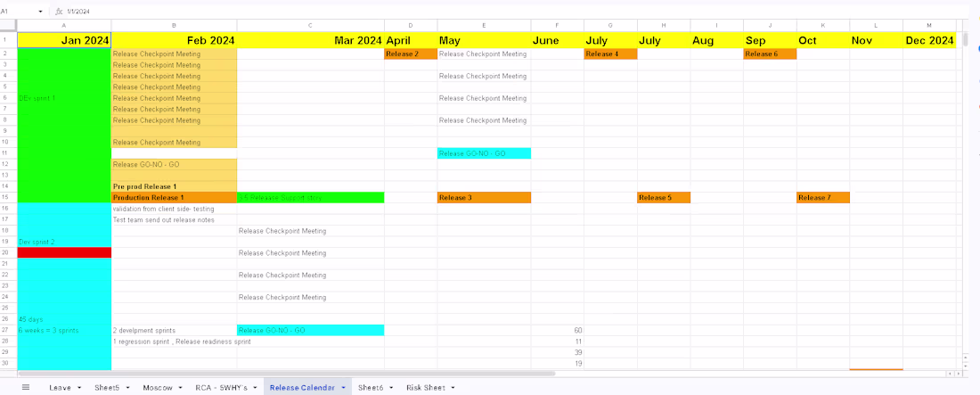Select the Feb 2024 header cell
The width and height of the screenshot is (980, 395).
point(175,40)
